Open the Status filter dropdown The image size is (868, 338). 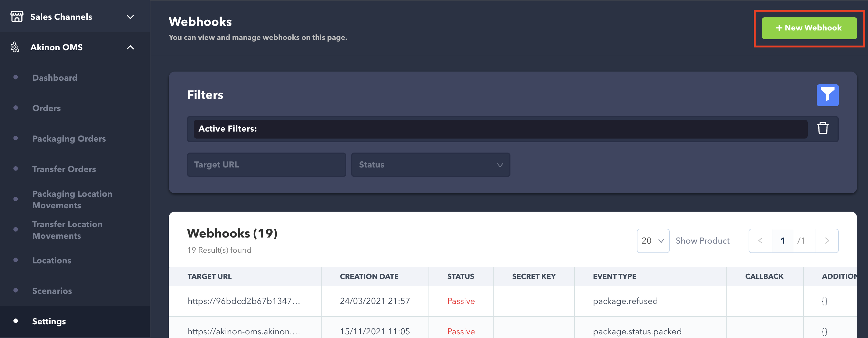tap(430, 165)
